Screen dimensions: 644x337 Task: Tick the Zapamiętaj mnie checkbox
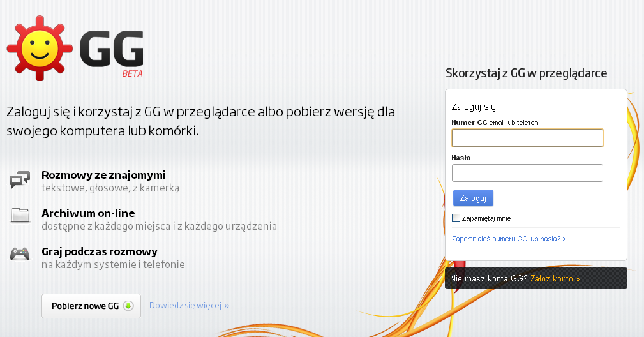point(456,218)
